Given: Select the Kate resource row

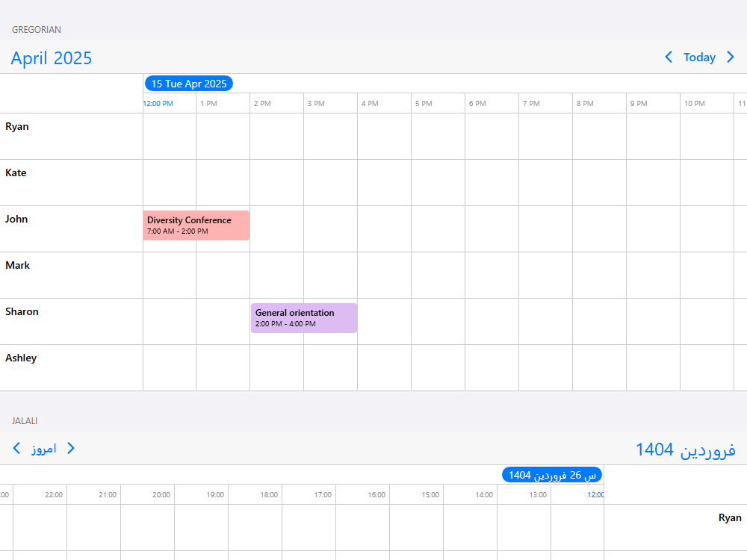Looking at the screenshot, I should coord(72,182).
